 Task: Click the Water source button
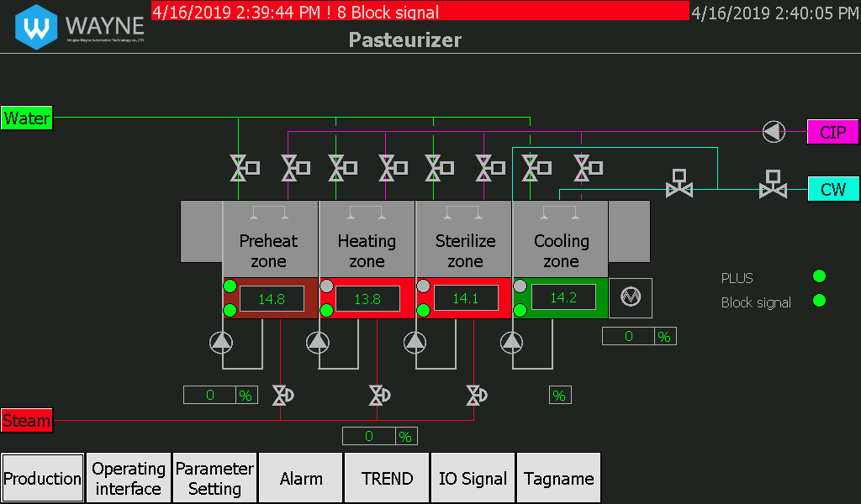click(27, 118)
